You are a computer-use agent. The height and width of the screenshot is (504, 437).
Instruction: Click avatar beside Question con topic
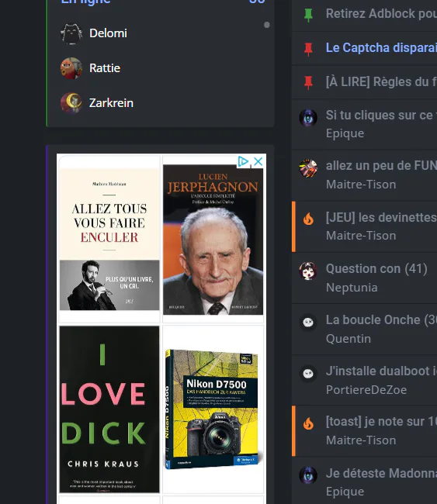click(x=308, y=271)
